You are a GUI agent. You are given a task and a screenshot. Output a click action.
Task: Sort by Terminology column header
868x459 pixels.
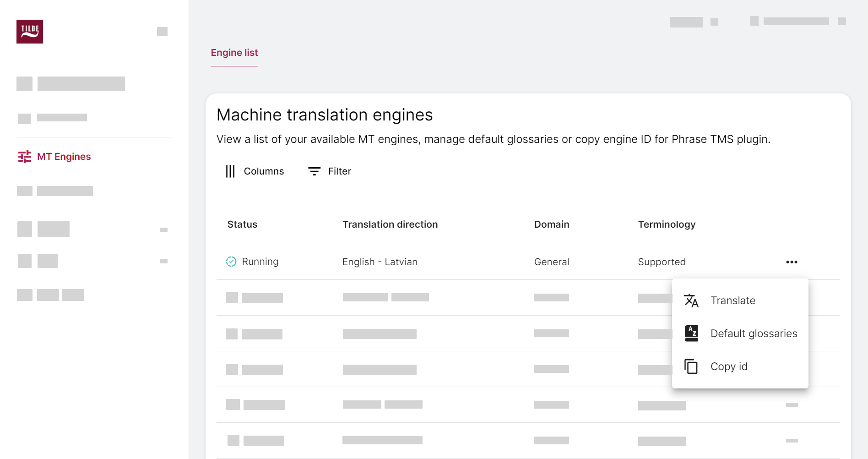coord(667,224)
